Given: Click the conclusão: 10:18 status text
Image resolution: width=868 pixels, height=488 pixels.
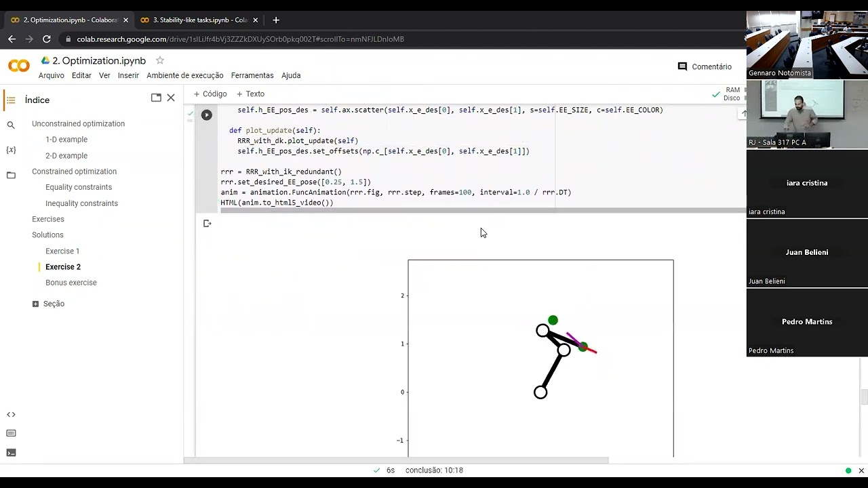Looking at the screenshot, I should coord(434,470).
